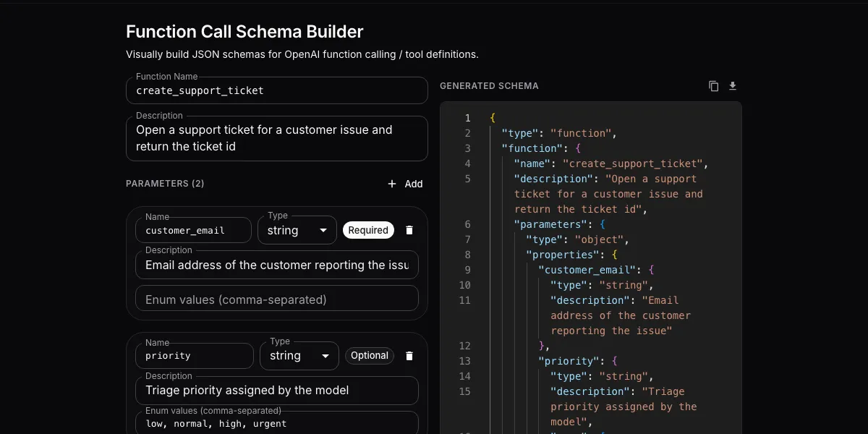Open Type dropdown for priority parameter
868x434 pixels.
299,356
